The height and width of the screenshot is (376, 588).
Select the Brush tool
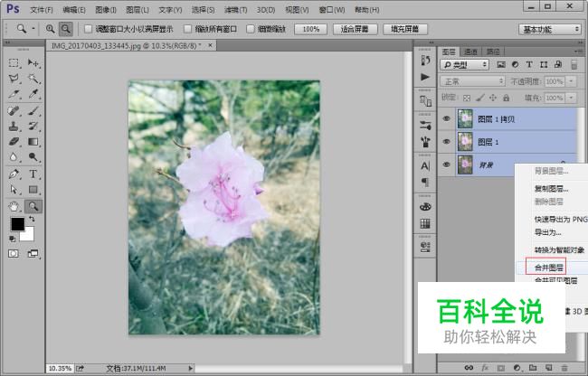33,111
